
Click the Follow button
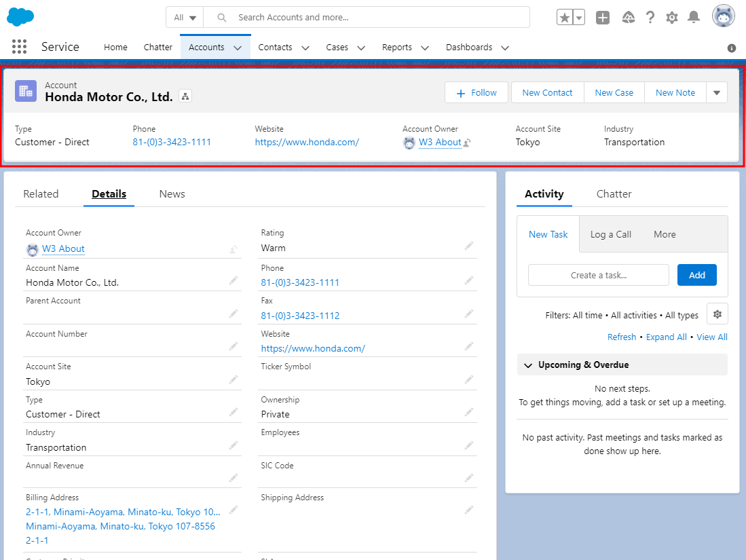[x=477, y=93]
